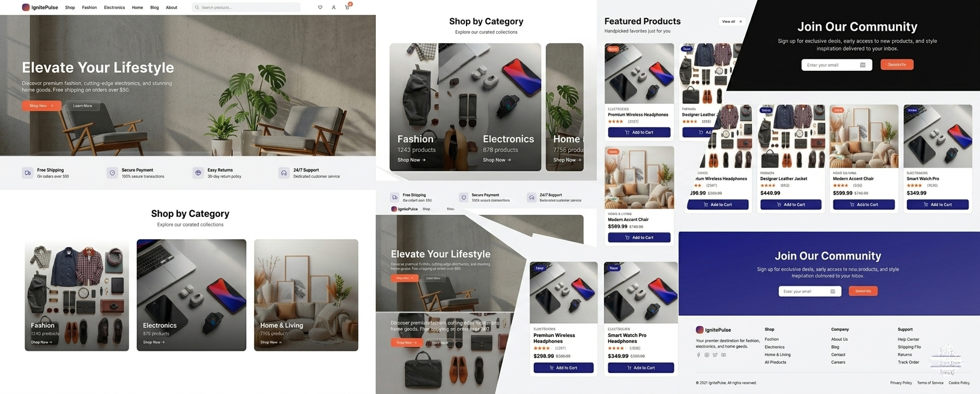Add the Smart Watch Pro with 1020 reviews to cart
Image resolution: width=980 pixels, height=394 pixels.
(937, 205)
